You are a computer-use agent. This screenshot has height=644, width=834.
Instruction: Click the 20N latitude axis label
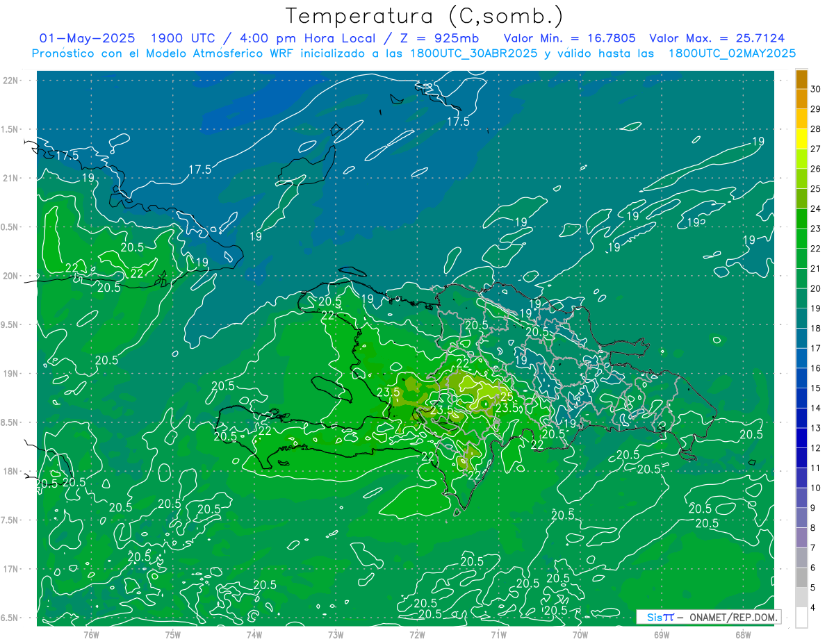(10, 276)
